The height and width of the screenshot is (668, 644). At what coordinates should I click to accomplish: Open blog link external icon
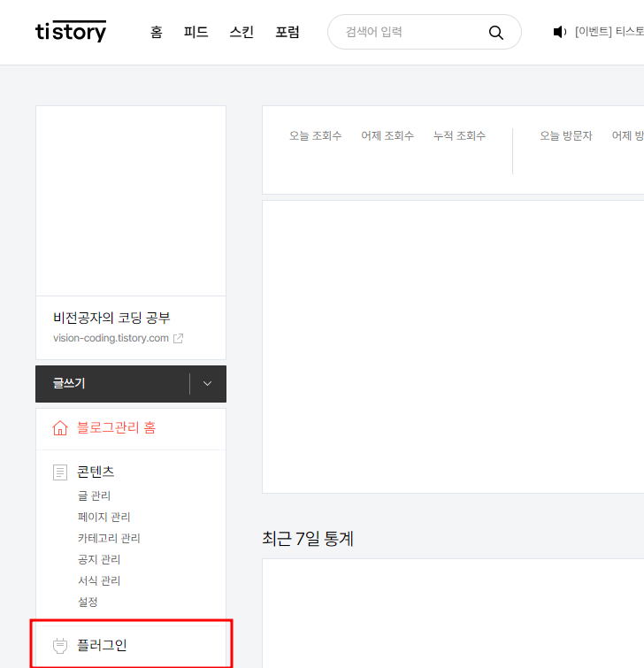(x=178, y=338)
